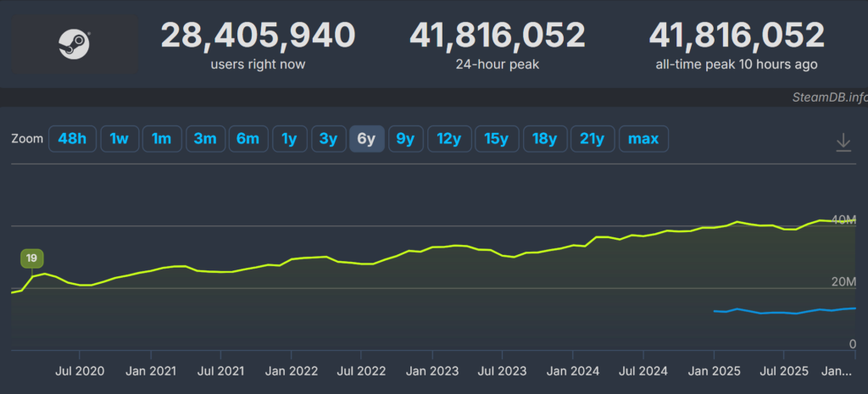Click the Jul 2022 axis label
Image resolution: width=868 pixels, height=394 pixels.
pos(361,371)
